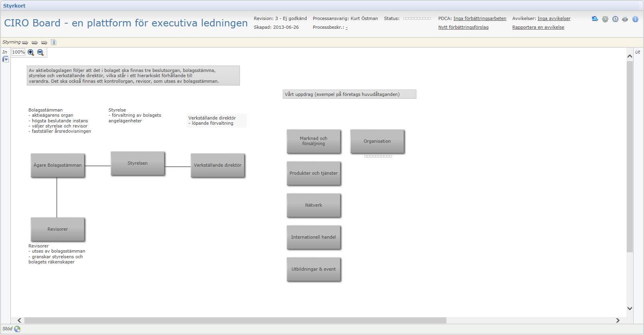The image size is (644, 335).
Task: Click the CIRO Board page title
Action: tap(126, 23)
